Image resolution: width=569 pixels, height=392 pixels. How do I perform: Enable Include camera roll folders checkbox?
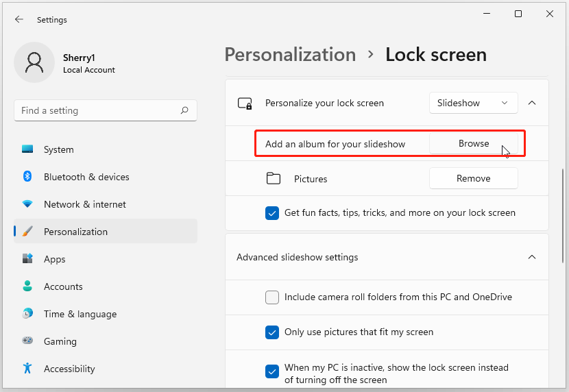pyautogui.click(x=272, y=297)
